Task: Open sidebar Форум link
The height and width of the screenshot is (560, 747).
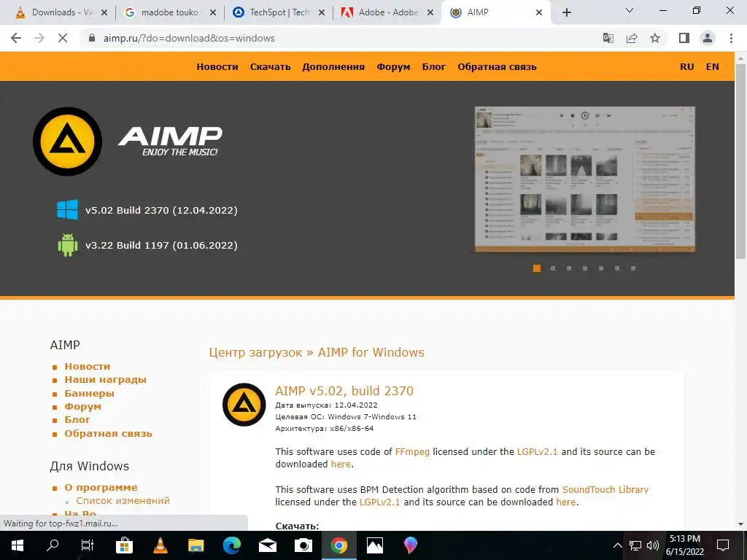Action: (x=83, y=407)
